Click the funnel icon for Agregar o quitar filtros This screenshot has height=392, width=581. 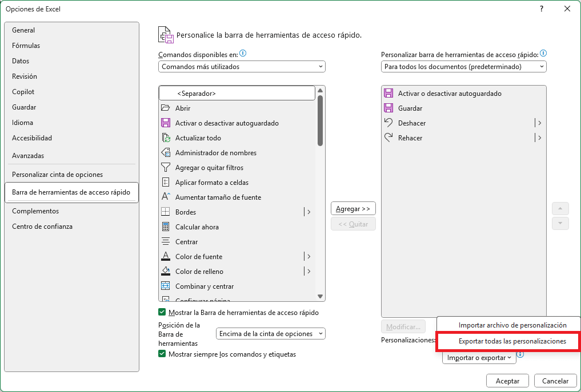[x=165, y=167]
